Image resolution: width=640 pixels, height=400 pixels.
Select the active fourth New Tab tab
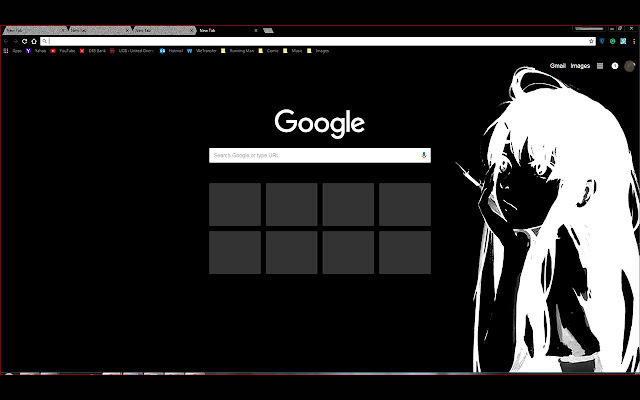[x=227, y=30]
